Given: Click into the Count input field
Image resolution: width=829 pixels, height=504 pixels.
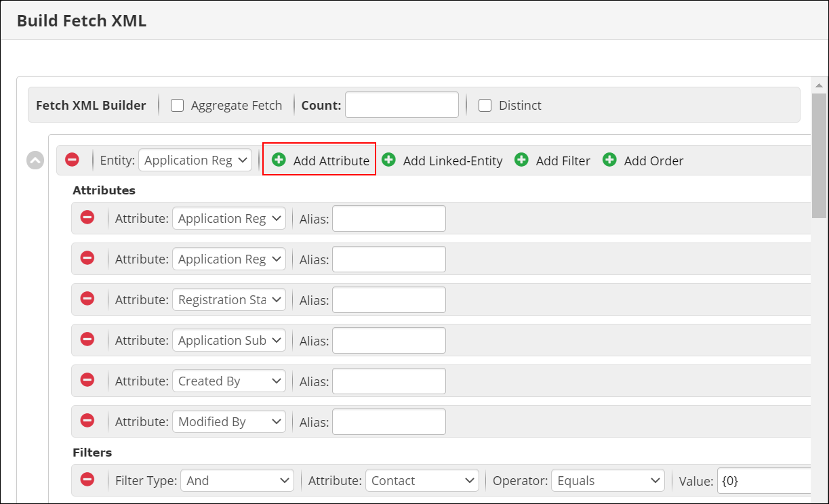Looking at the screenshot, I should coord(401,105).
